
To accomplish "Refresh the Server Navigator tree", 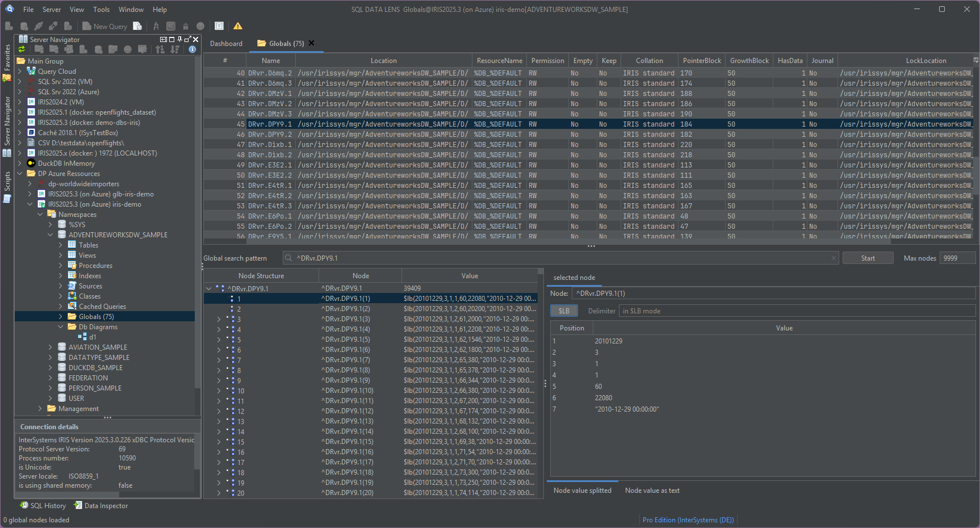I will (22, 49).
